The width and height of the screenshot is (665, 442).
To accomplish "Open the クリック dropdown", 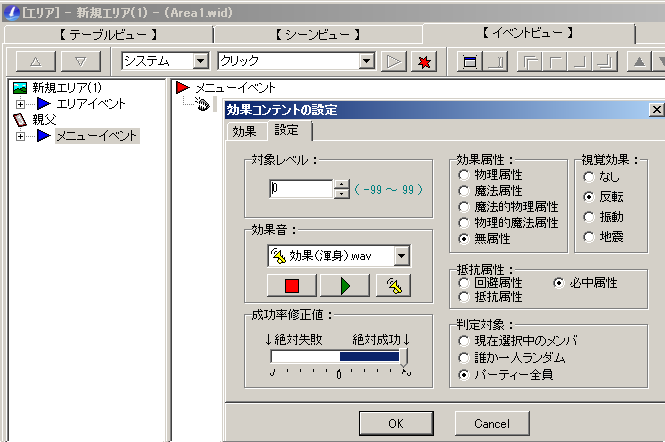I will point(367,61).
